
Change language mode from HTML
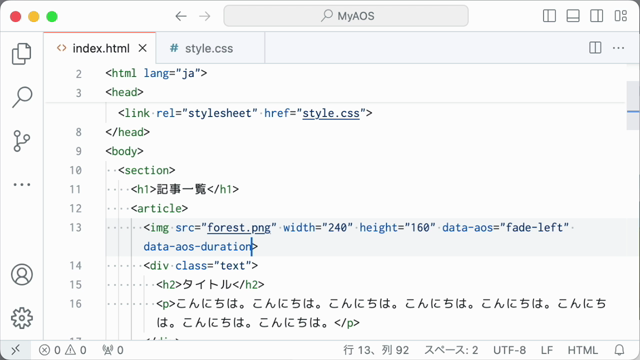(582, 350)
